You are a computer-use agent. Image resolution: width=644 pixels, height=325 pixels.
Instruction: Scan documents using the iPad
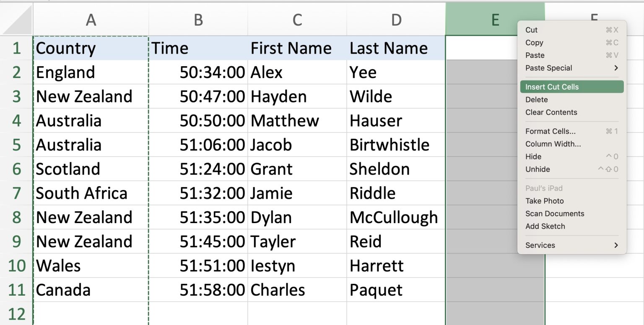click(554, 213)
